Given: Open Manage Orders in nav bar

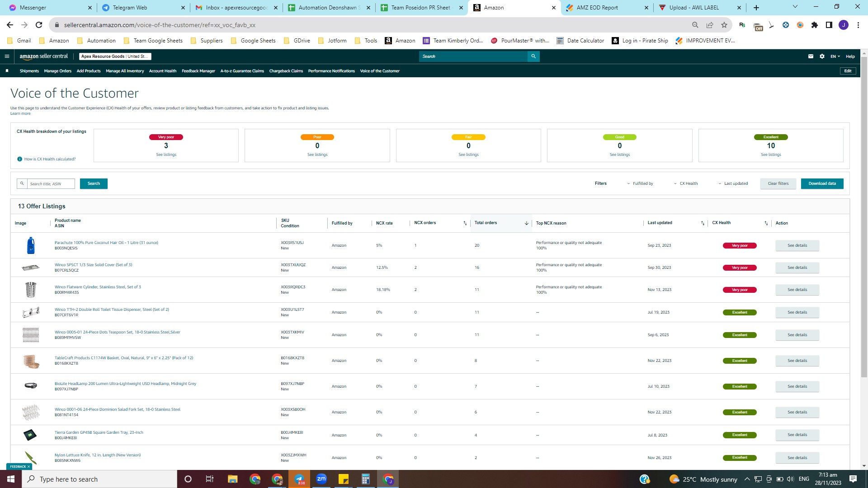Looking at the screenshot, I should (58, 71).
